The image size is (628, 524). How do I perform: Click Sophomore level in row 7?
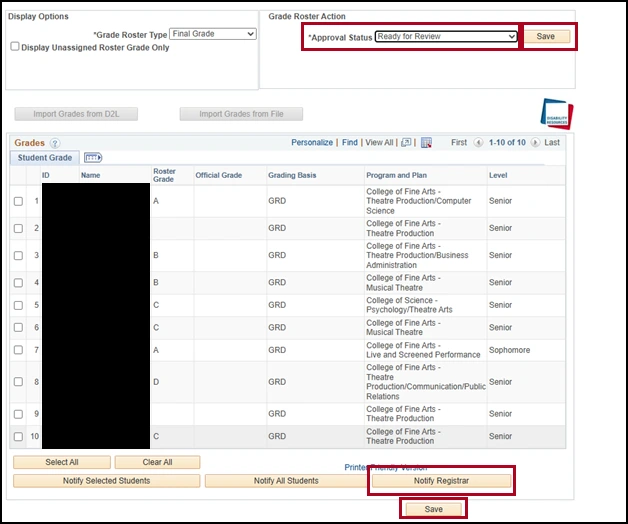tap(509, 350)
